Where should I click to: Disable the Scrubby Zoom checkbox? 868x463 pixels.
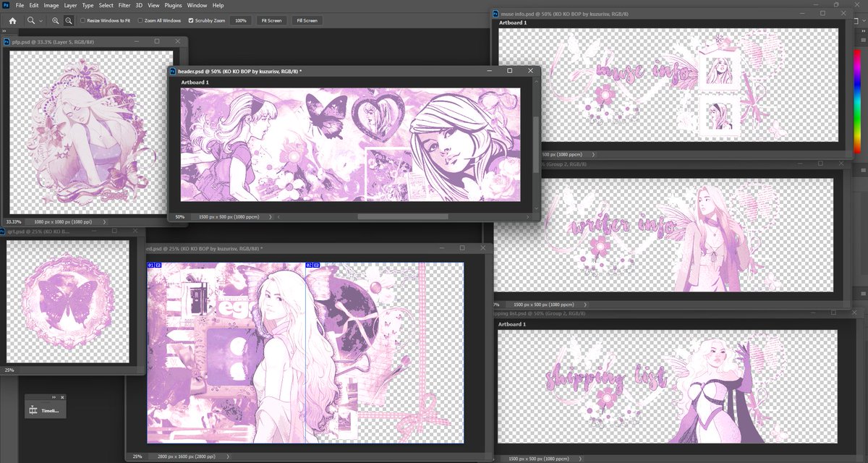pos(191,20)
